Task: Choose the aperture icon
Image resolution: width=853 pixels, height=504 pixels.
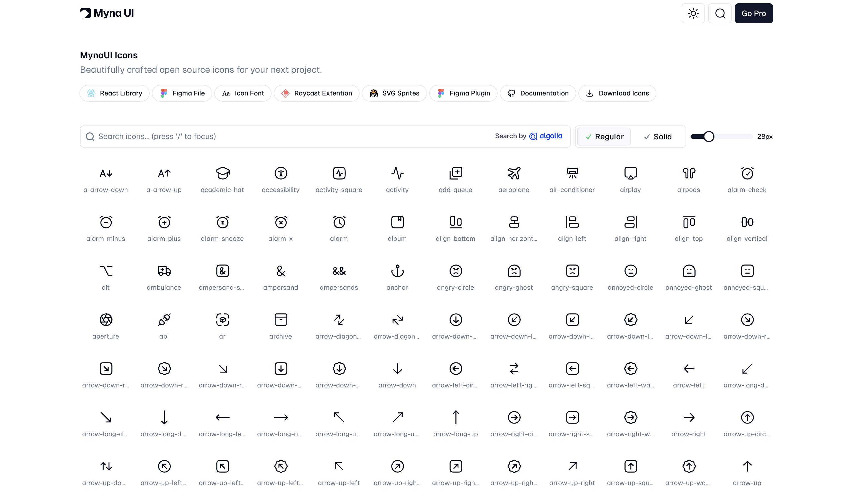Action: point(106,320)
